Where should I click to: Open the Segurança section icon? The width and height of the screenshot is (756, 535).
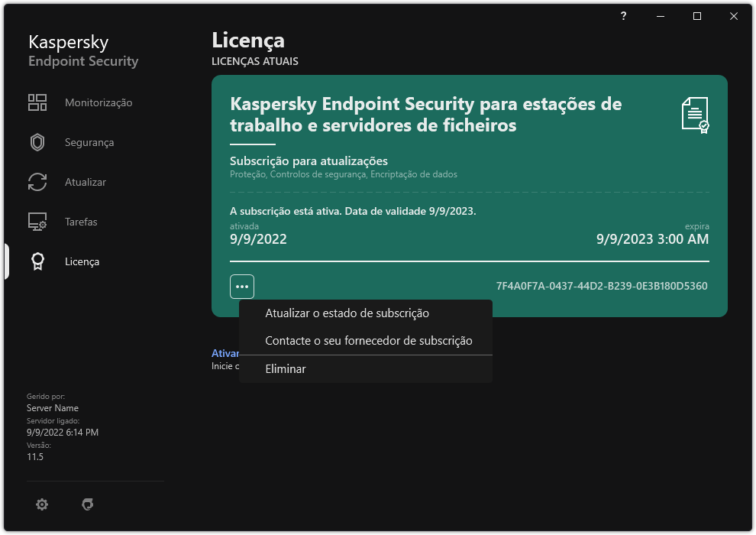[37, 141]
